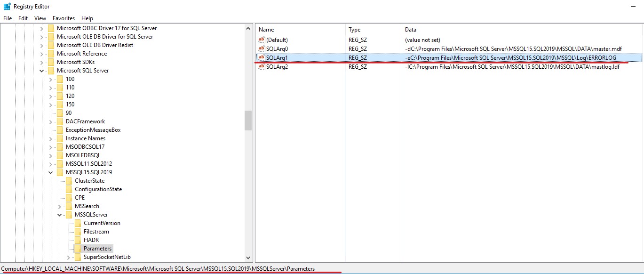The height and width of the screenshot is (274, 644).
Task: Expand the MSSearch key
Action: coord(59,206)
